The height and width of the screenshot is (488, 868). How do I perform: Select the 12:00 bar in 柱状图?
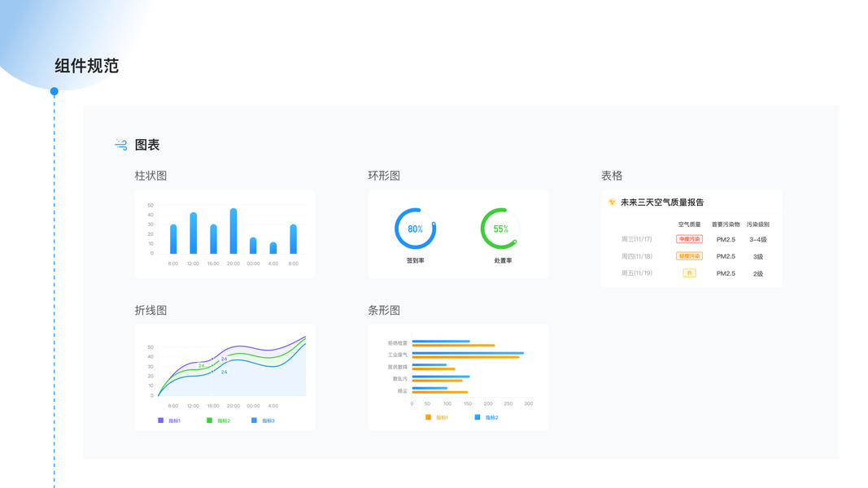[193, 233]
